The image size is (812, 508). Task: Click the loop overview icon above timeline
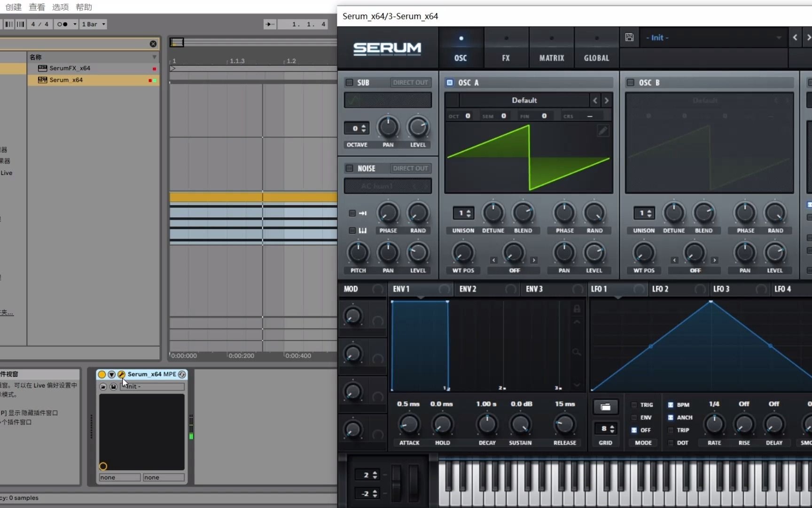(x=177, y=42)
